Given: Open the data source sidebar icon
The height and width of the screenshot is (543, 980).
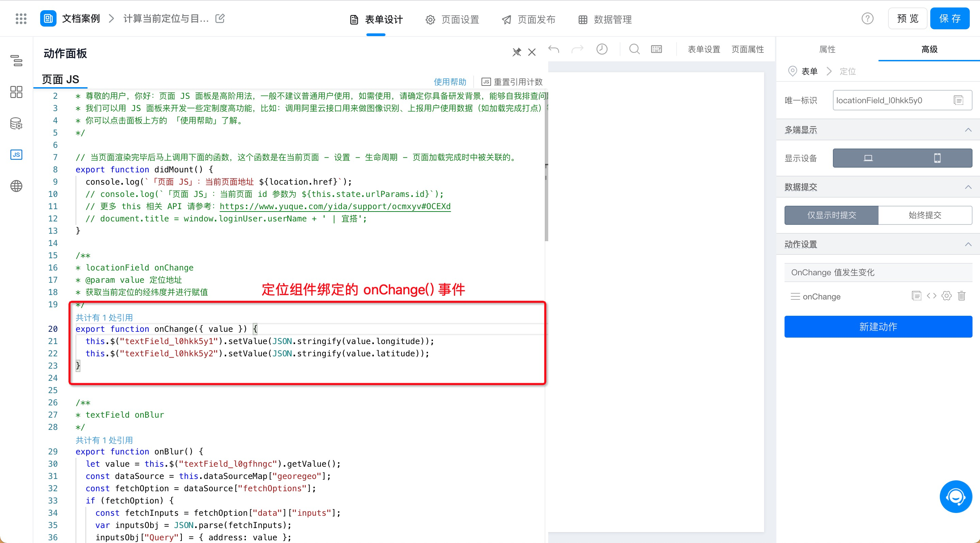Looking at the screenshot, I should pyautogui.click(x=16, y=123).
